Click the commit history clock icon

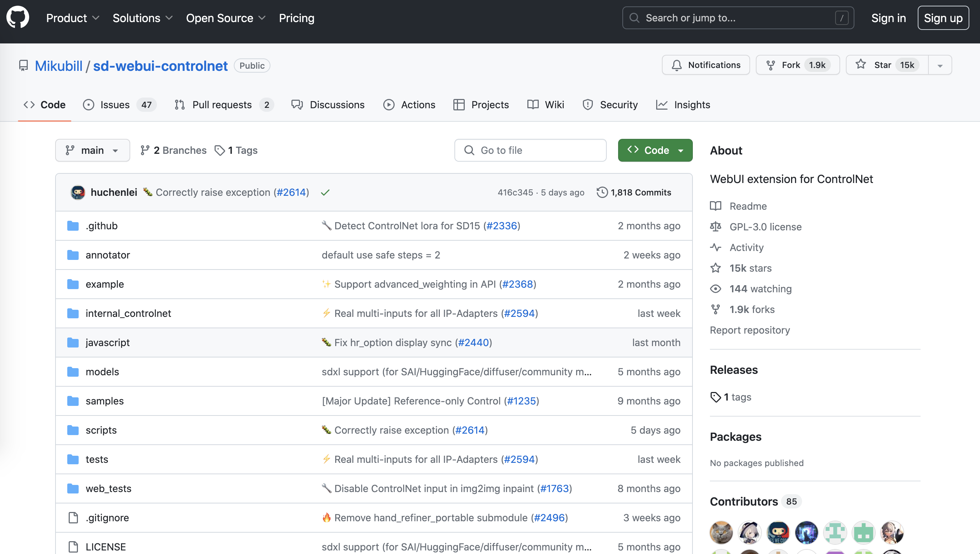point(601,192)
